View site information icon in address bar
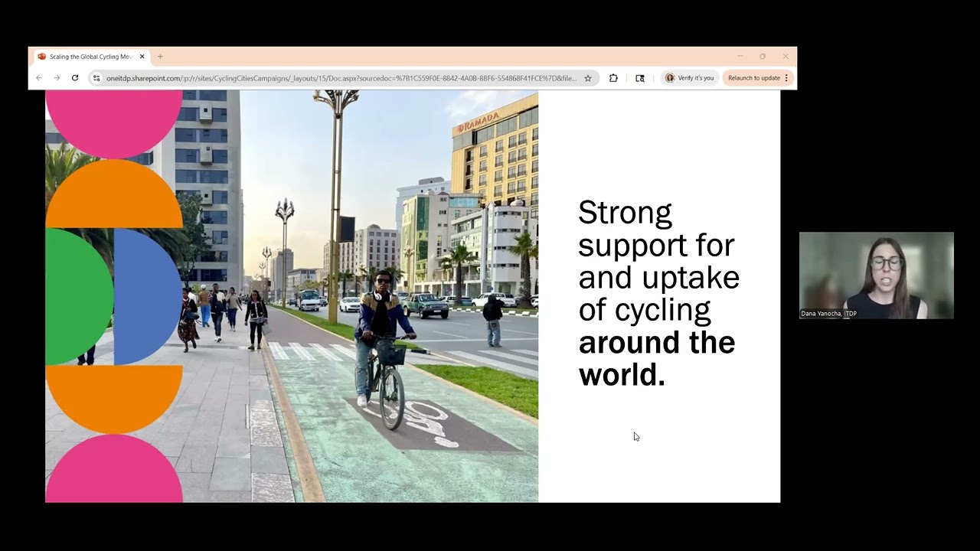The width and height of the screenshot is (980, 551). (96, 78)
